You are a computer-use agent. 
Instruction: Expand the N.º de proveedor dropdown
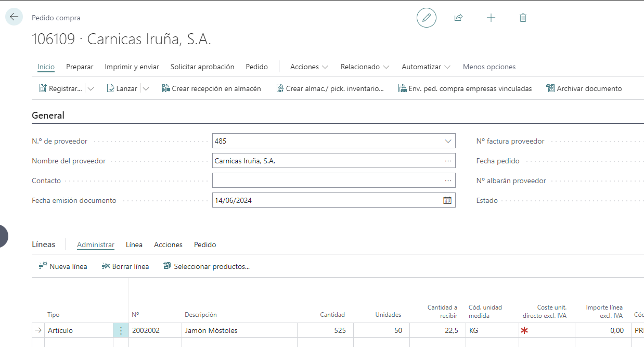[x=448, y=141]
